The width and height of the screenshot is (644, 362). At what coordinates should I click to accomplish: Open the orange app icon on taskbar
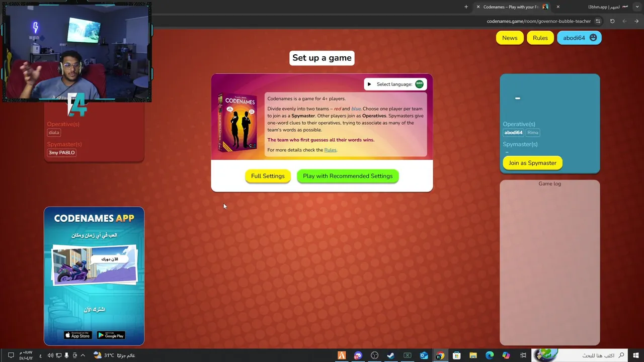[342, 355]
